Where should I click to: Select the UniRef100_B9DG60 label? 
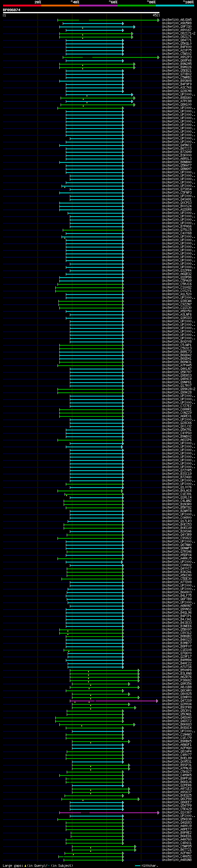click(x=177, y=98)
